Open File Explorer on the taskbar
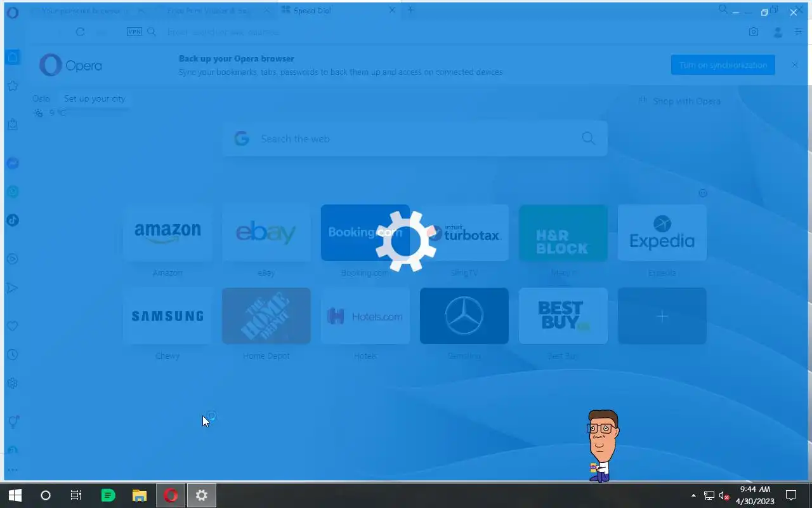The width and height of the screenshot is (812, 508). [x=140, y=495]
